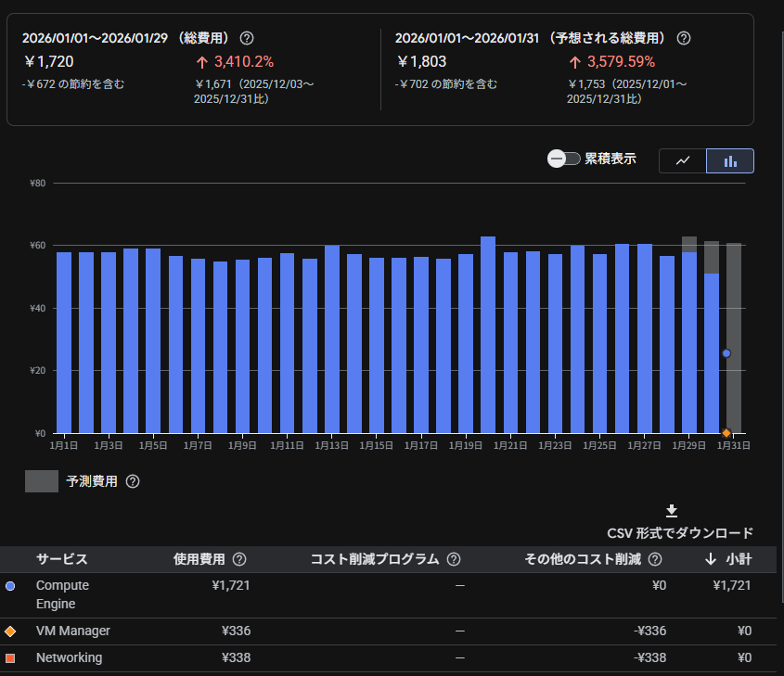Switch chart to bar graph view
This screenshot has width=784, height=676.
point(730,160)
